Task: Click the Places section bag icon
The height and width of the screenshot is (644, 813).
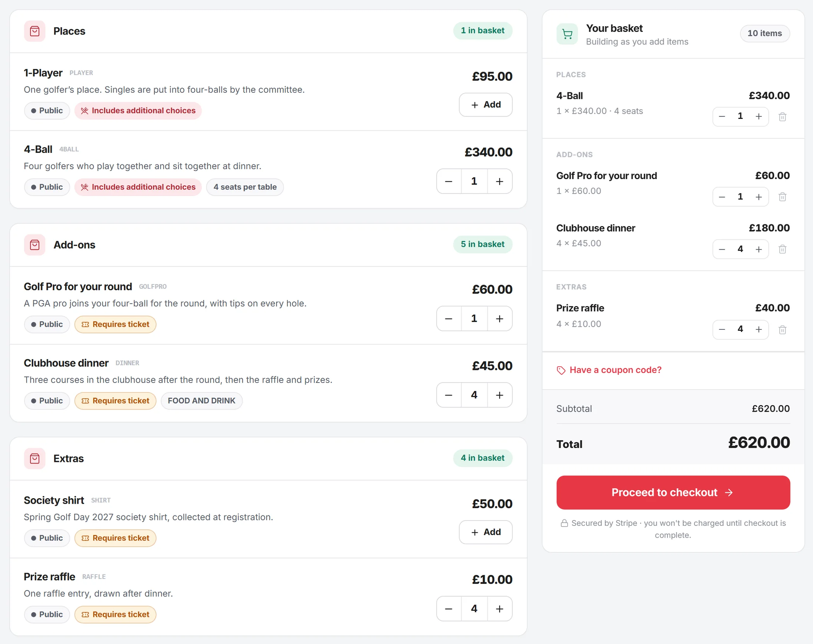Action: 35,31
